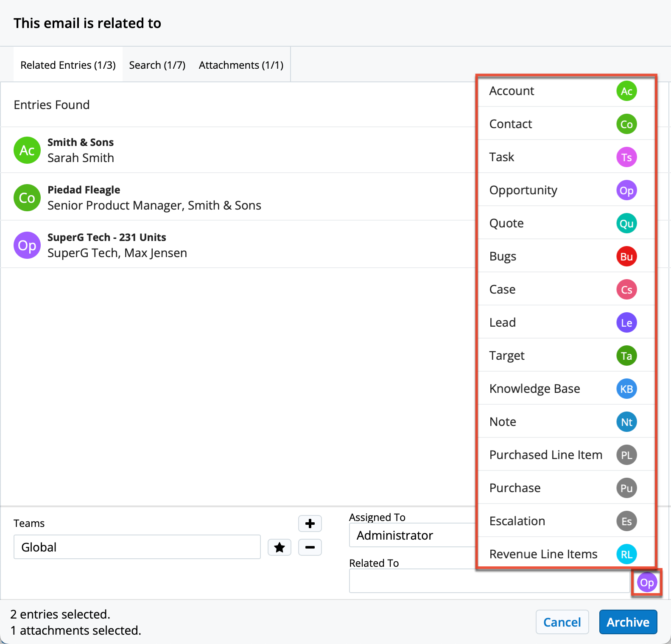This screenshot has height=644, width=671.
Task: Focus the Related To input field
Action: click(490, 581)
